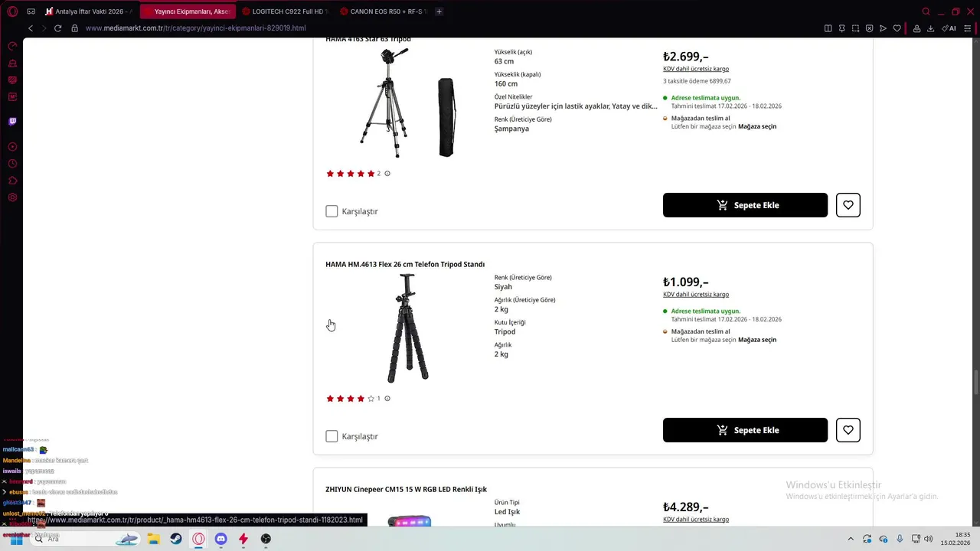Click the site security padlock icon
980x551 pixels.
(74, 28)
